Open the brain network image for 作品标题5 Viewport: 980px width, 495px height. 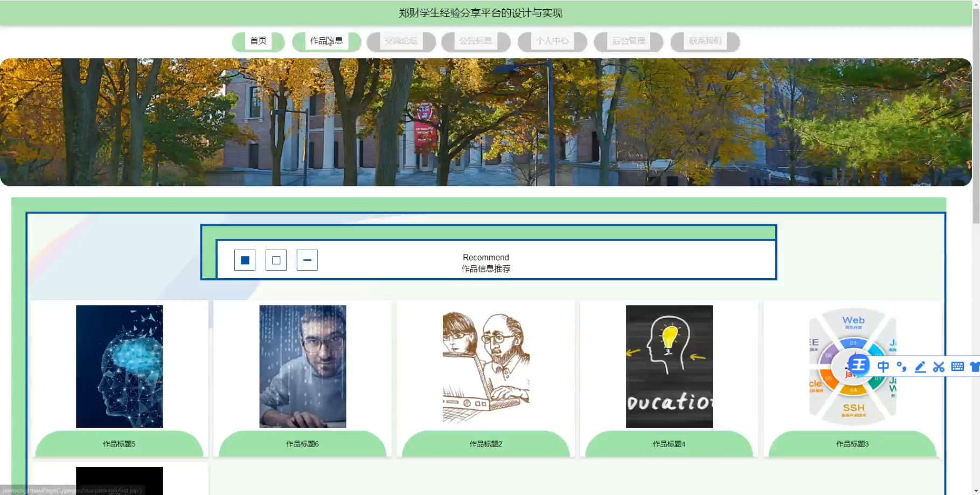point(119,367)
